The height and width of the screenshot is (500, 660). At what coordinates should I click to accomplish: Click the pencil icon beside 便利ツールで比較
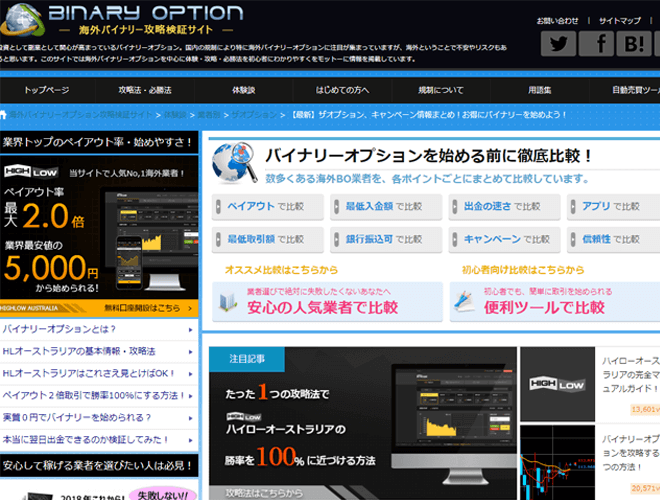coord(464,301)
